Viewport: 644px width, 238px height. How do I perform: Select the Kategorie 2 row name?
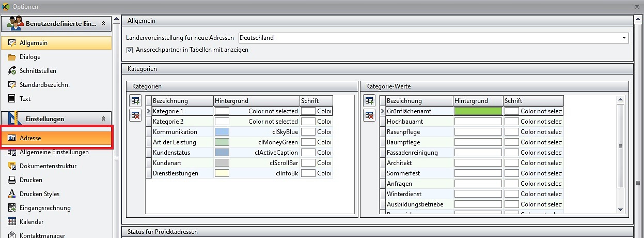(x=168, y=122)
